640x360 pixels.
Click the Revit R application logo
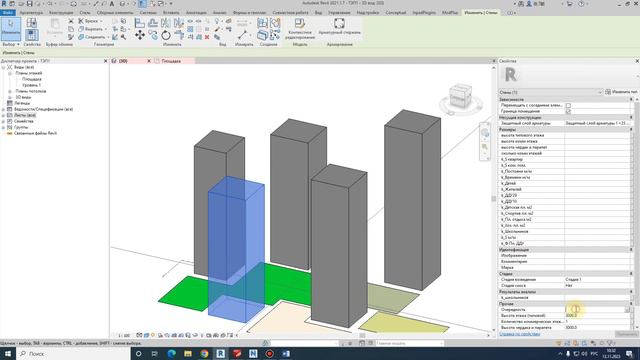(4, 4)
